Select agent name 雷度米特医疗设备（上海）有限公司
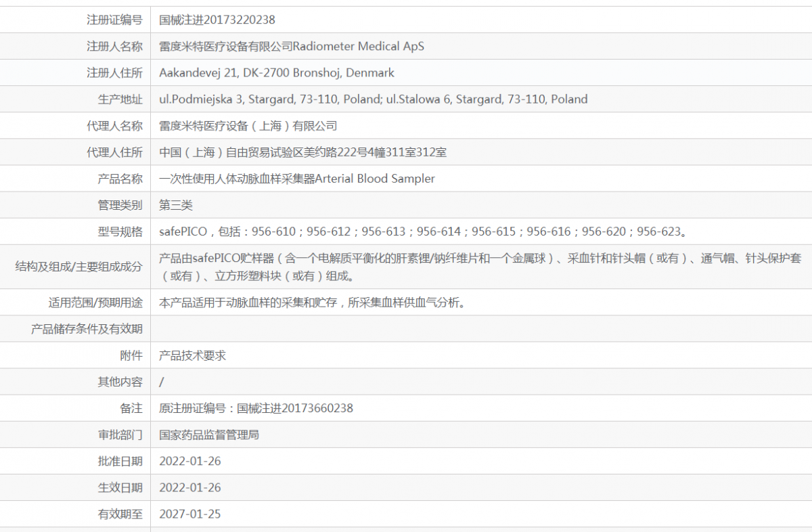812x532 pixels. click(x=248, y=126)
